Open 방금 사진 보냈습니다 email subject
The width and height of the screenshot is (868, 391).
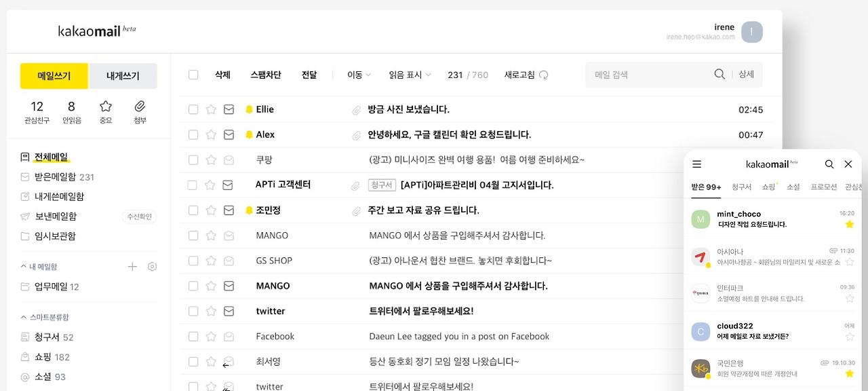click(409, 109)
